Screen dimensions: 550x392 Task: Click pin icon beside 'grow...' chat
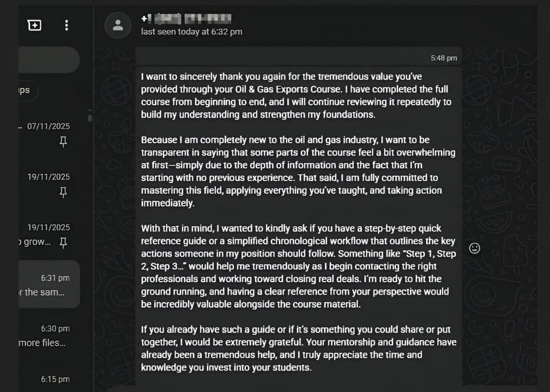tap(63, 242)
